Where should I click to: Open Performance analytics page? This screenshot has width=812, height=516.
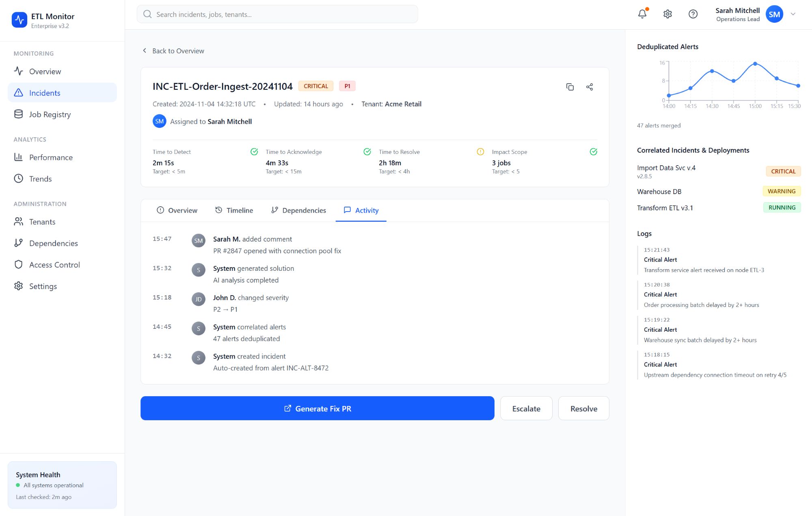click(62, 157)
